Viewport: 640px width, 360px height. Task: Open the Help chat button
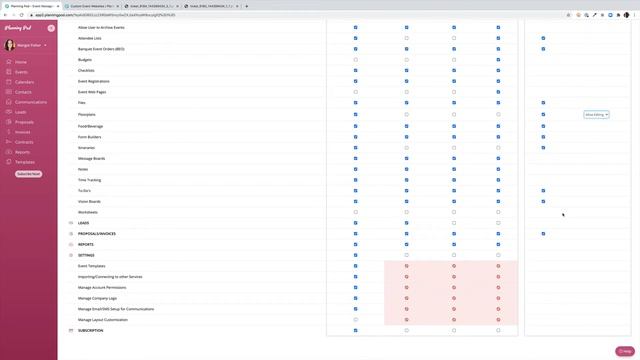625,351
